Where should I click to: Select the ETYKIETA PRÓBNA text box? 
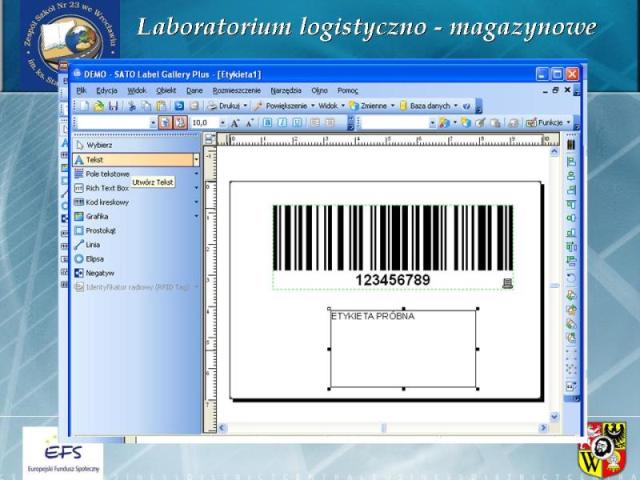click(x=403, y=349)
